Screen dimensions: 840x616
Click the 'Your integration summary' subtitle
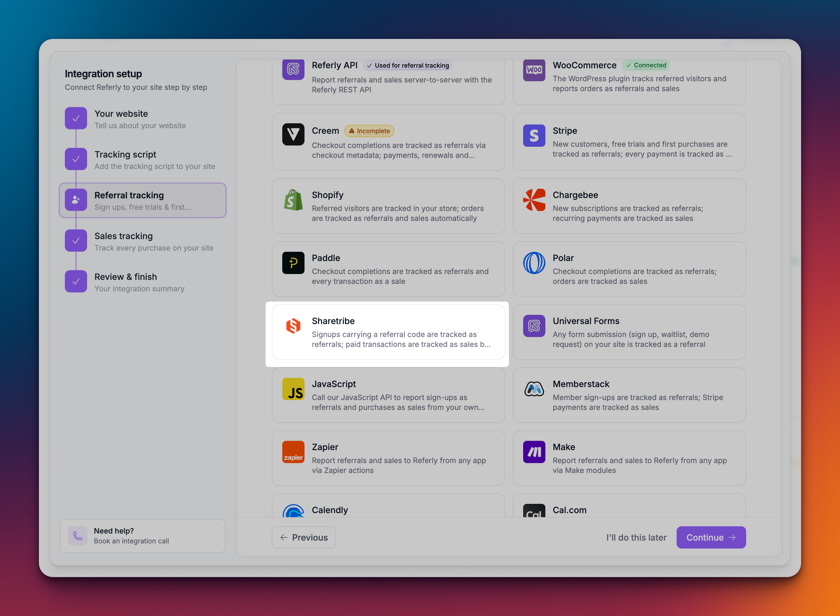coord(139,289)
